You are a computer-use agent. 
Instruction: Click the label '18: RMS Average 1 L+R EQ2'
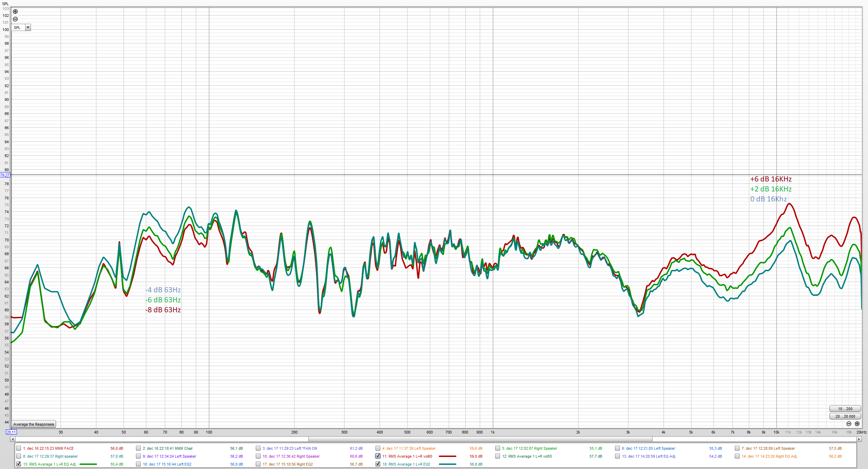pos(406,464)
